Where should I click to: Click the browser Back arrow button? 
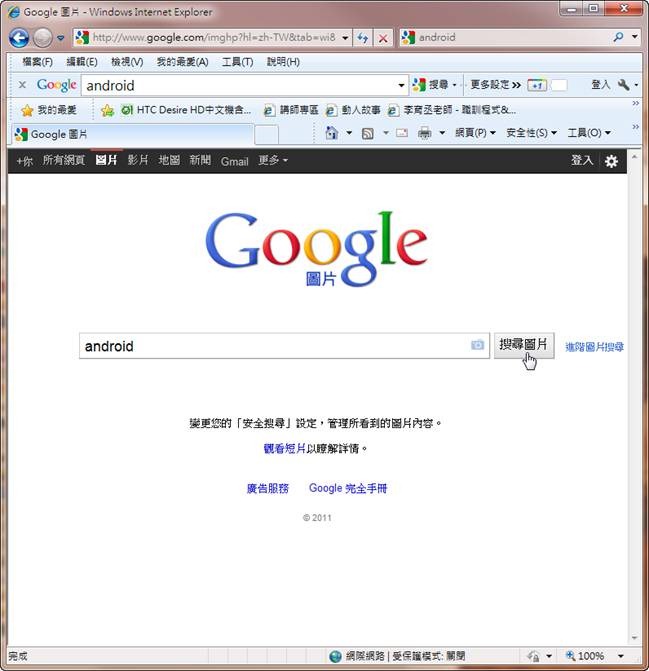(19, 38)
